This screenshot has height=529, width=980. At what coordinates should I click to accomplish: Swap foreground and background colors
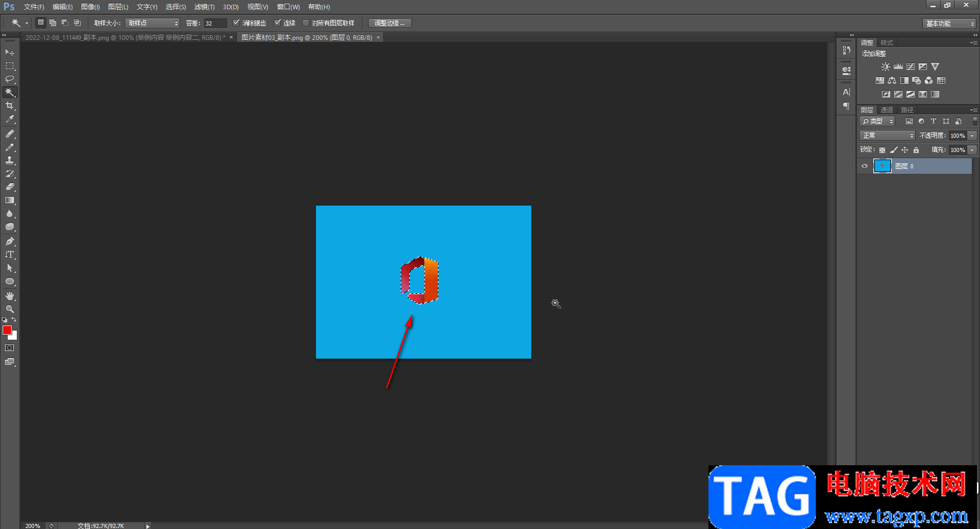14,320
